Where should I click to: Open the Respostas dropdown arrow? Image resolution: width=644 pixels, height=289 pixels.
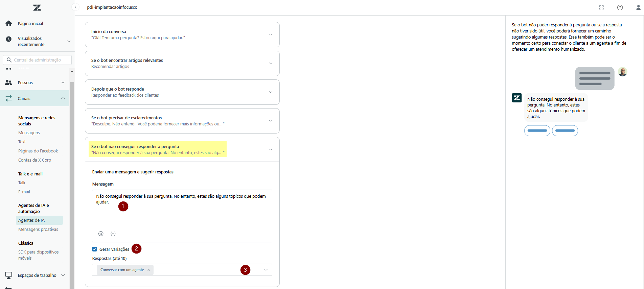[266, 270]
